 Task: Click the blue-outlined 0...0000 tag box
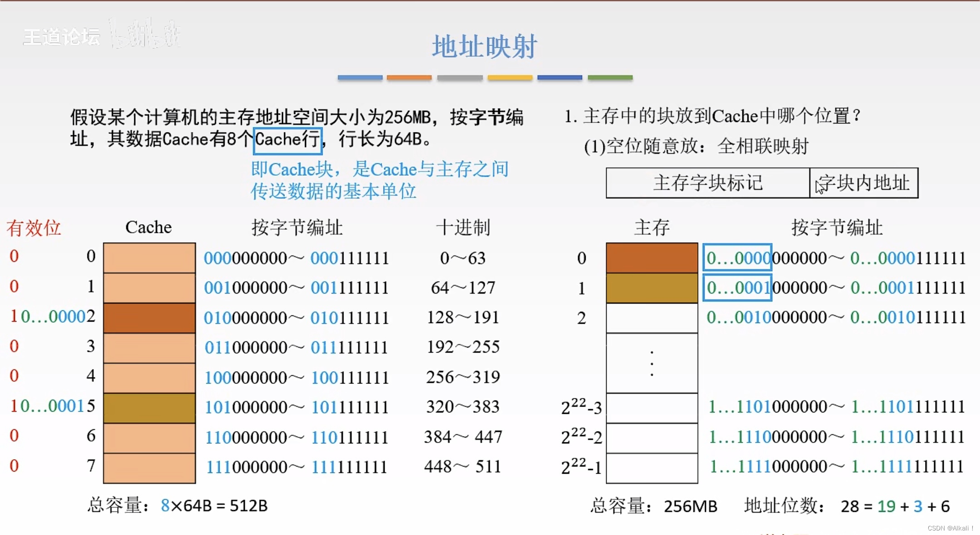pos(737,258)
